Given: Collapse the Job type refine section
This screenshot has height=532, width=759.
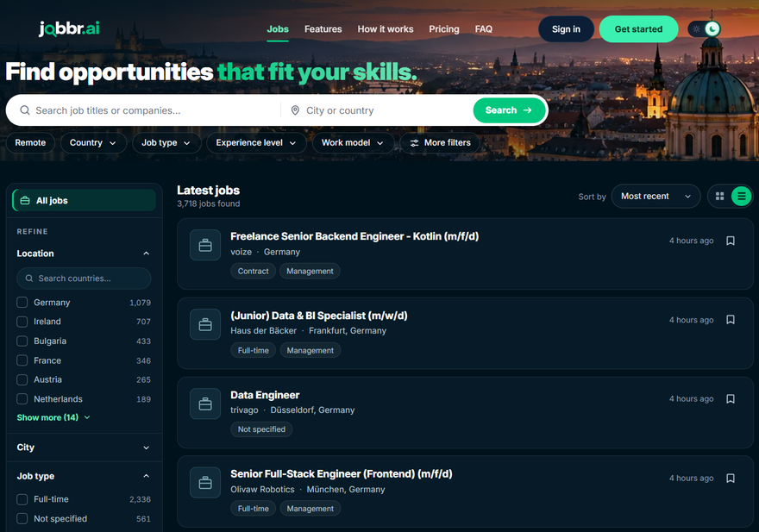Looking at the screenshot, I should tap(84, 476).
